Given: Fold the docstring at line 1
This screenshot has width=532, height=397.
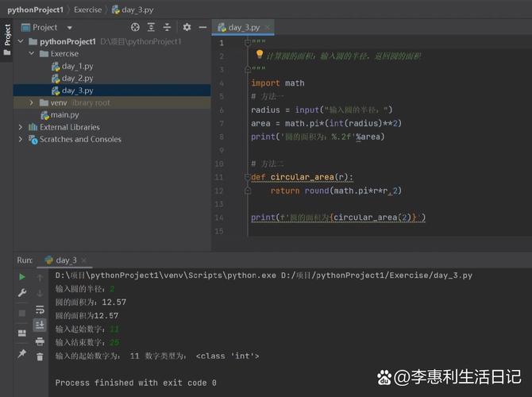Looking at the screenshot, I should (x=248, y=42).
